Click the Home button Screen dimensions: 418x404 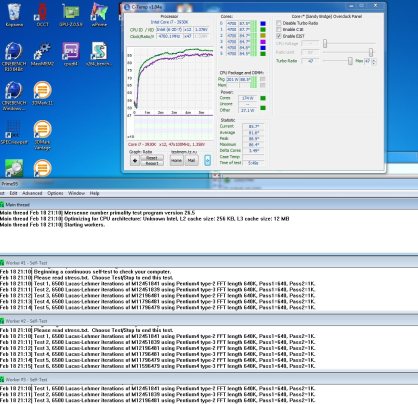(176, 160)
